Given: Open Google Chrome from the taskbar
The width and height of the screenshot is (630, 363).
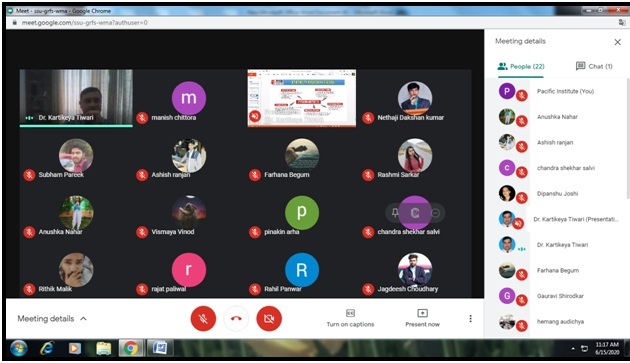Looking at the screenshot, I should pyautogui.click(x=130, y=348).
